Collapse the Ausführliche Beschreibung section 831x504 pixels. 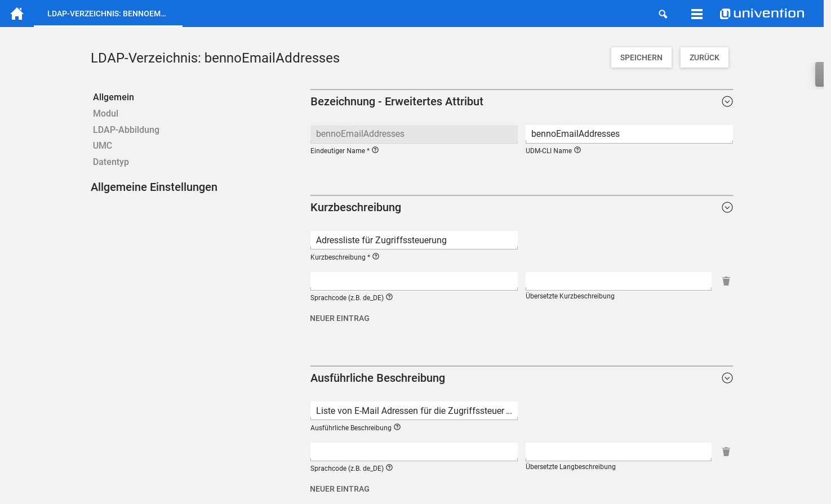727,378
